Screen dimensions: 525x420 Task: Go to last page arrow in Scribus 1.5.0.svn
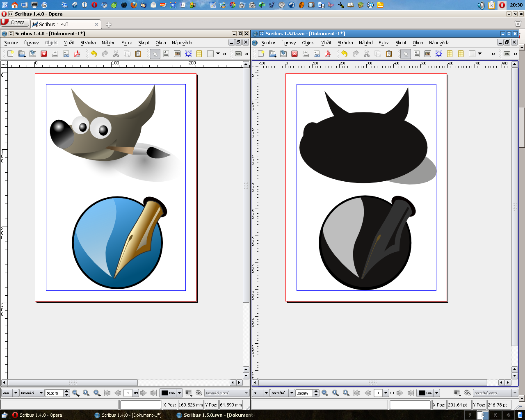411,393
